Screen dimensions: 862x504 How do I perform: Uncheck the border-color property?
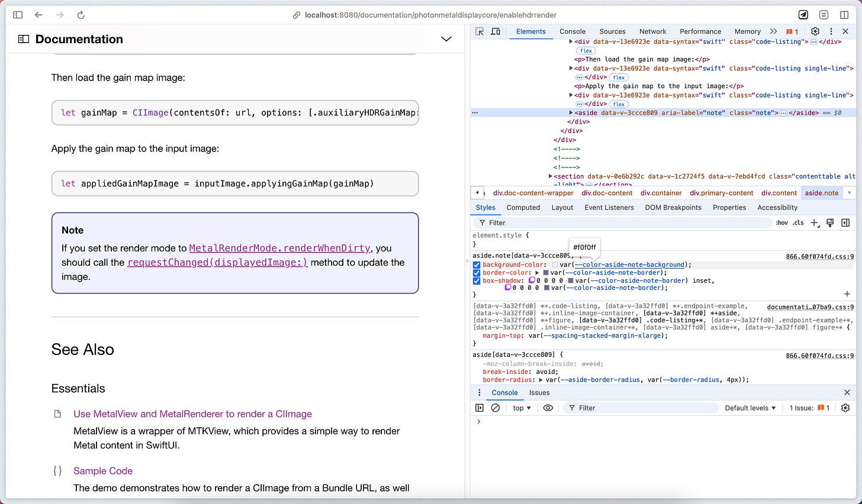477,273
